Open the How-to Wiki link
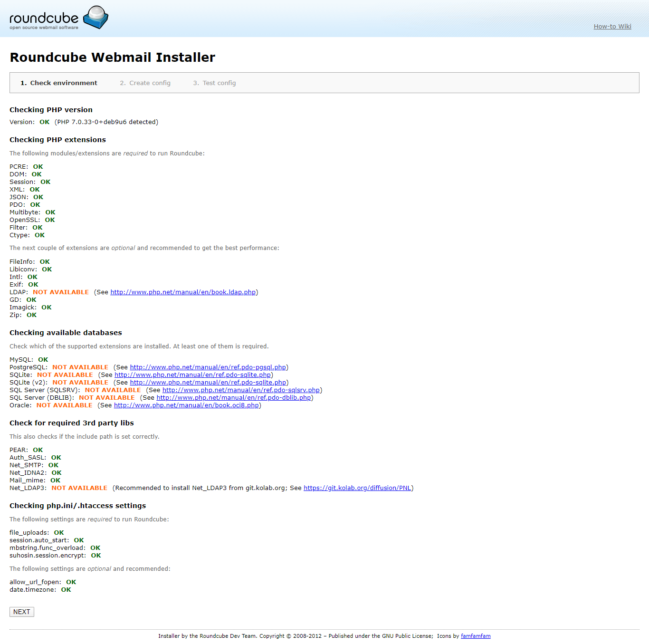The image size is (649, 644). click(612, 27)
